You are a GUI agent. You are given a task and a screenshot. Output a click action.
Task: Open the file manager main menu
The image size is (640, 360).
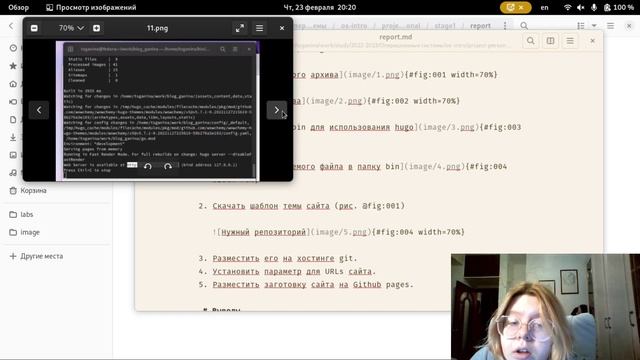pyautogui.click(x=611, y=26)
